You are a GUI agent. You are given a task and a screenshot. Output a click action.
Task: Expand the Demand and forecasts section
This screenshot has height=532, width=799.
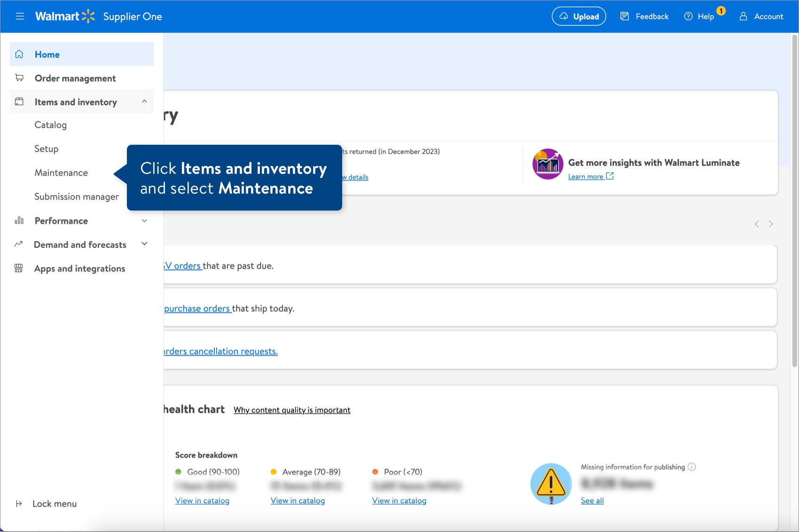(x=144, y=244)
